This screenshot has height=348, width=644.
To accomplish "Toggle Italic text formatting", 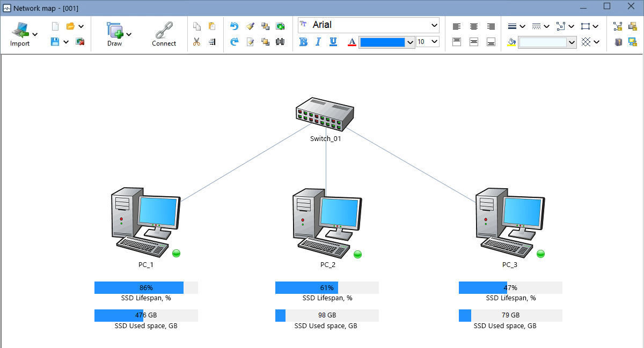I will tap(318, 42).
